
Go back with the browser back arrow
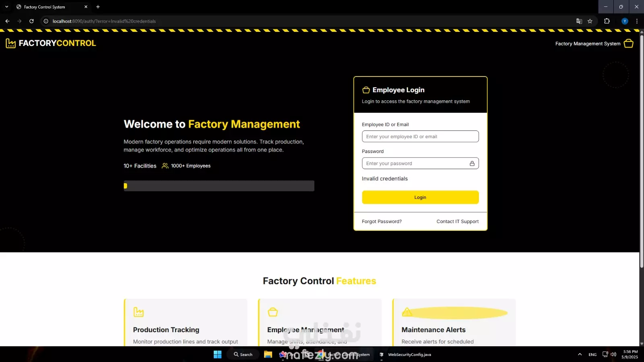click(7, 21)
